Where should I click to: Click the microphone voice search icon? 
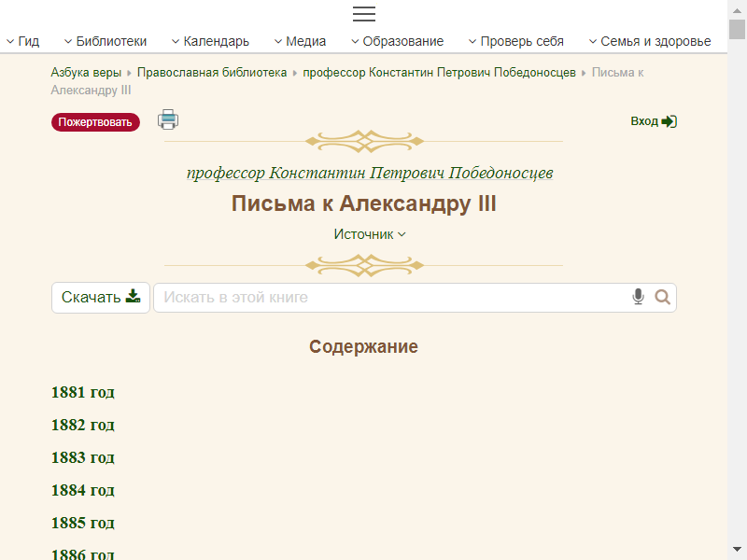tap(639, 298)
